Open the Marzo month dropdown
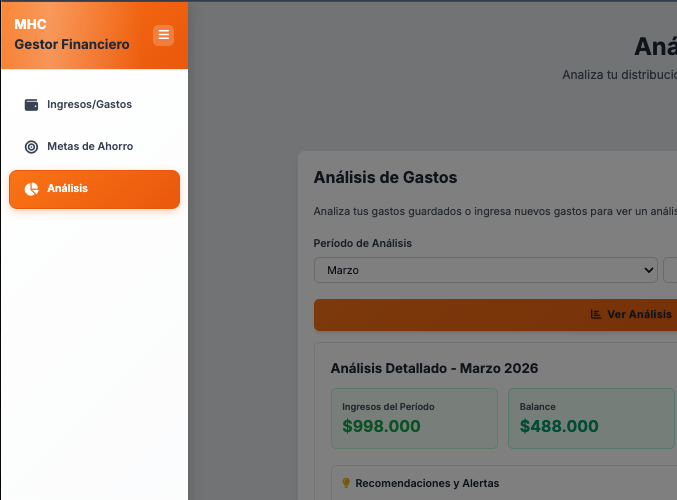This screenshot has width=677, height=500. 486,270
